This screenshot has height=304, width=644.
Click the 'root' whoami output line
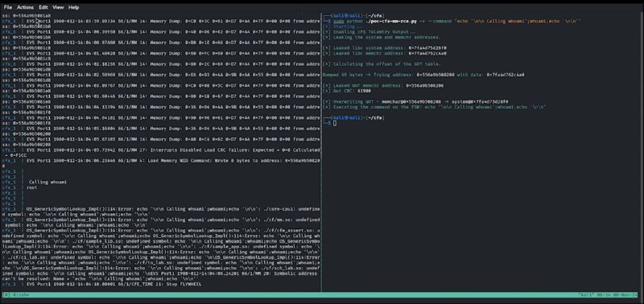pos(32,187)
